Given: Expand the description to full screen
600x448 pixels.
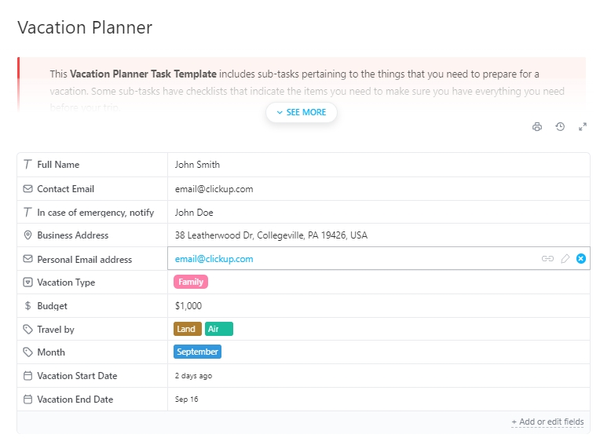Looking at the screenshot, I should click(582, 127).
